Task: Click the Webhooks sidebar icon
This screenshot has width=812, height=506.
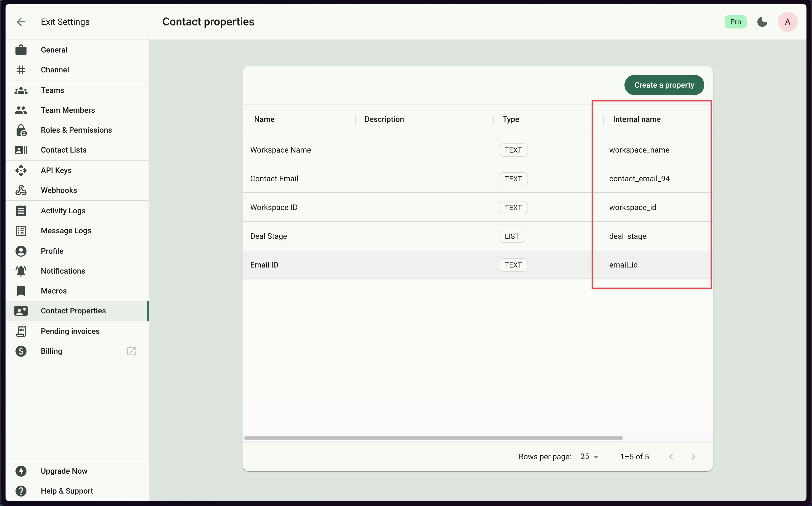Action: 21,190
